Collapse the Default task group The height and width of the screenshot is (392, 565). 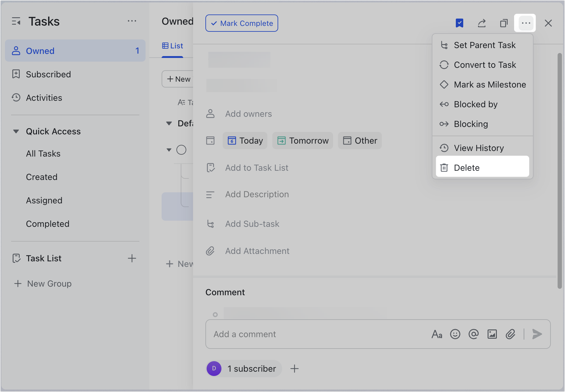pos(169,123)
